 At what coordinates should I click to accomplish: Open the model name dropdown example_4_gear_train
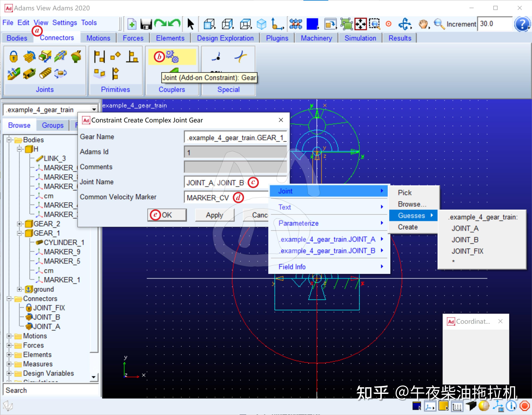pos(94,110)
